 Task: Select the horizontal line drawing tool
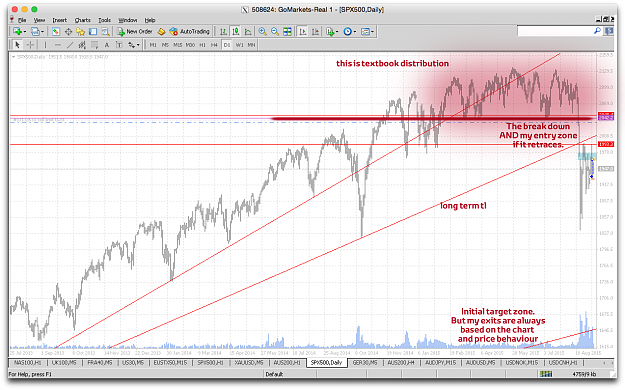tap(58, 45)
